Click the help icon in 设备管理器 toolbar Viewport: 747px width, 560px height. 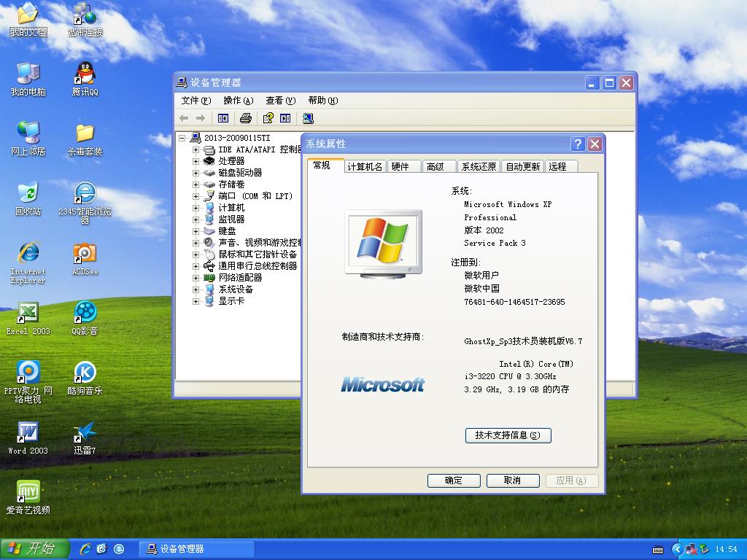click(268, 118)
